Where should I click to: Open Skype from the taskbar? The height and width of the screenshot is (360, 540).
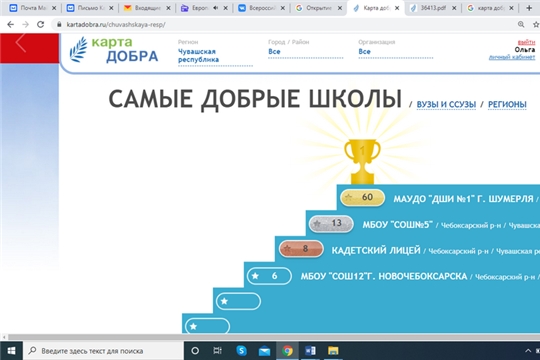click(241, 351)
